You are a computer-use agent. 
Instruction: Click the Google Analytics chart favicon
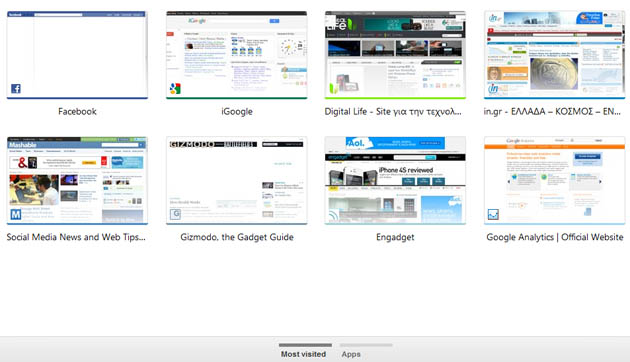(493, 214)
